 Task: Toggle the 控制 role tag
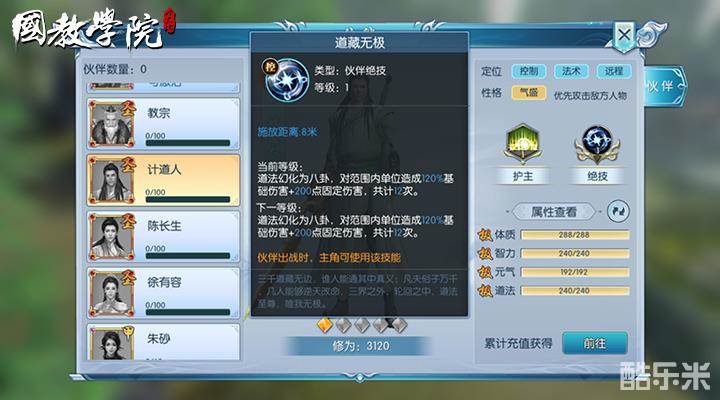[529, 71]
